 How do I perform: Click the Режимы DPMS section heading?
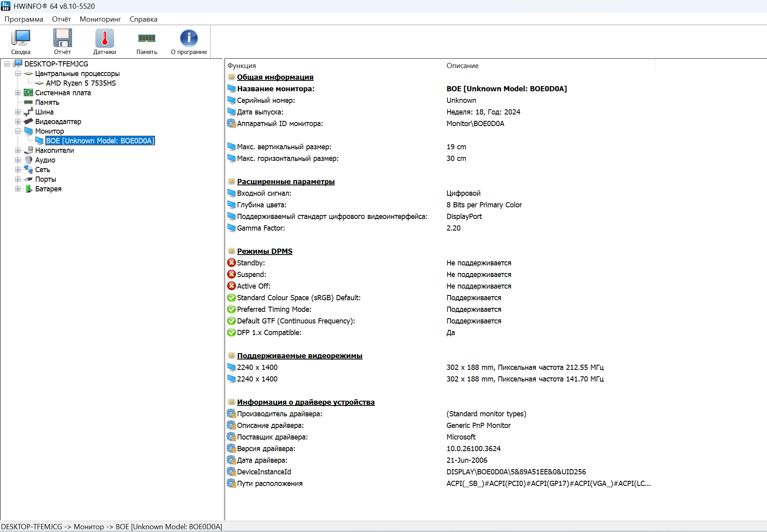tap(265, 251)
